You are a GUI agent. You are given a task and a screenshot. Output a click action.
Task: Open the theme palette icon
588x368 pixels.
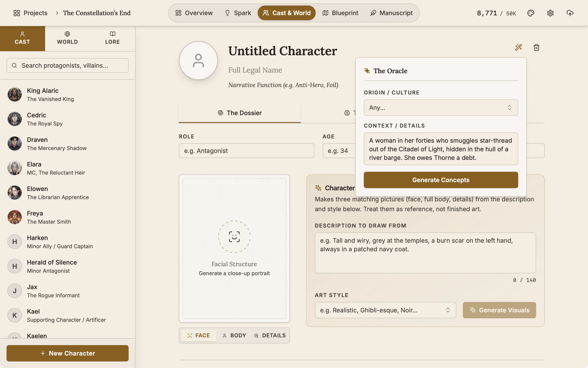click(x=531, y=13)
